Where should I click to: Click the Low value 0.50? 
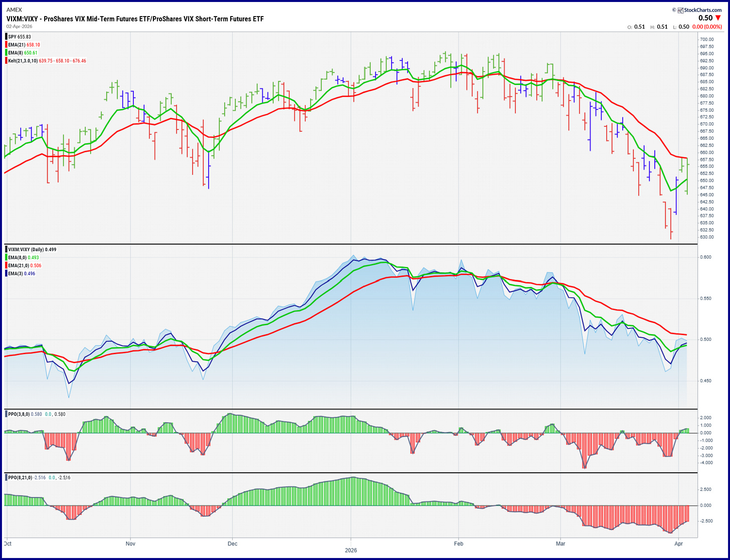(683, 27)
